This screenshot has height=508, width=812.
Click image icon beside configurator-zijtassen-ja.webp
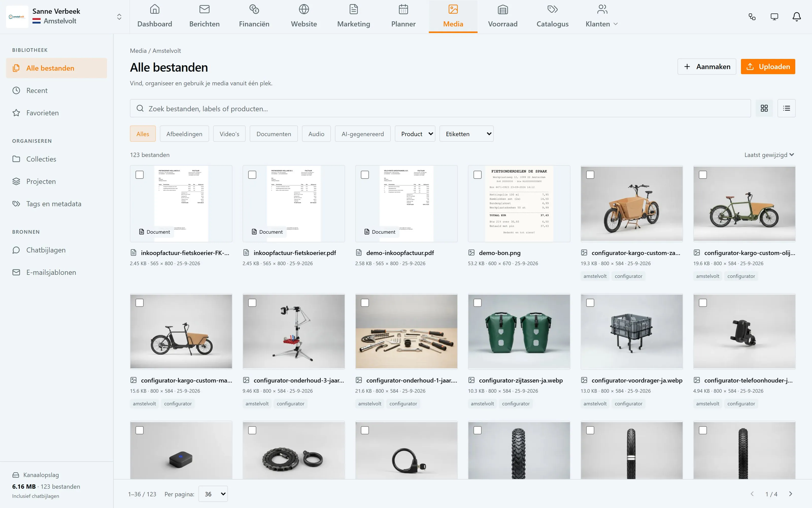pos(471,380)
